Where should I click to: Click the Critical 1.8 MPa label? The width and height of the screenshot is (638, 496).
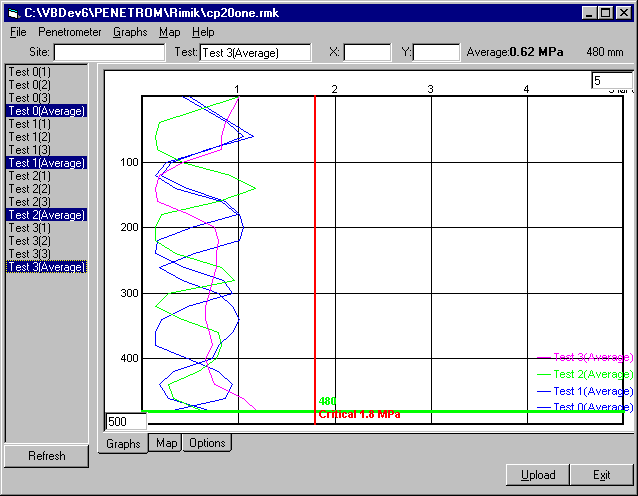[359, 415]
